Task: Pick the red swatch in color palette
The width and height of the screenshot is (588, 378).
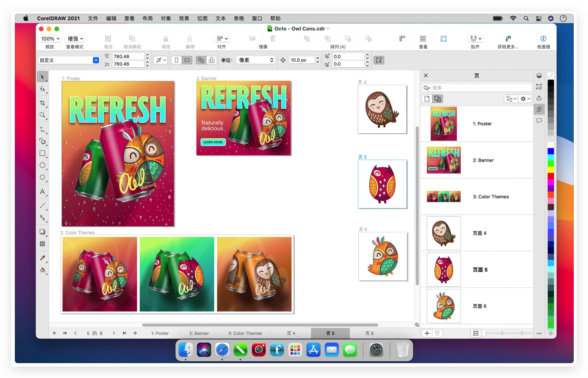Action: pos(551,176)
